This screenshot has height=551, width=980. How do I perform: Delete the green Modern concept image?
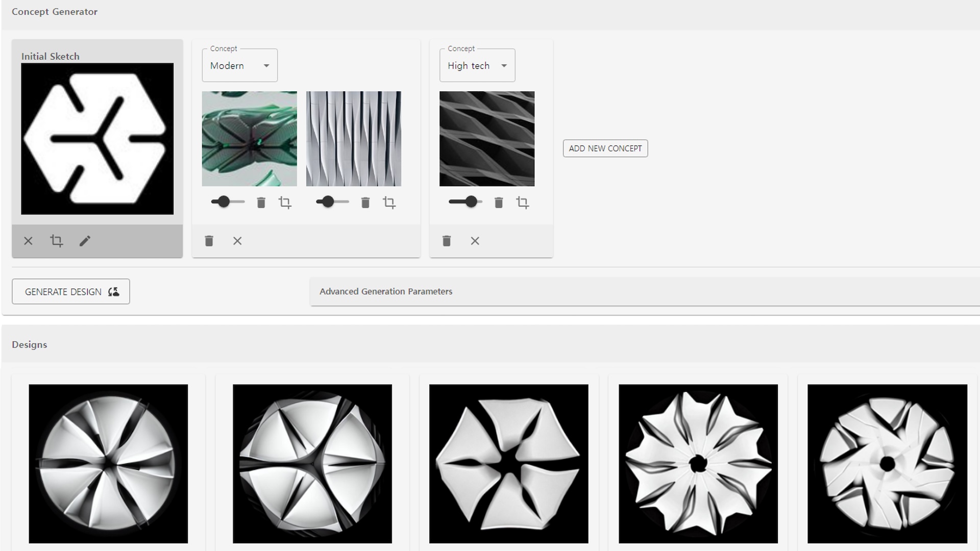tap(261, 203)
